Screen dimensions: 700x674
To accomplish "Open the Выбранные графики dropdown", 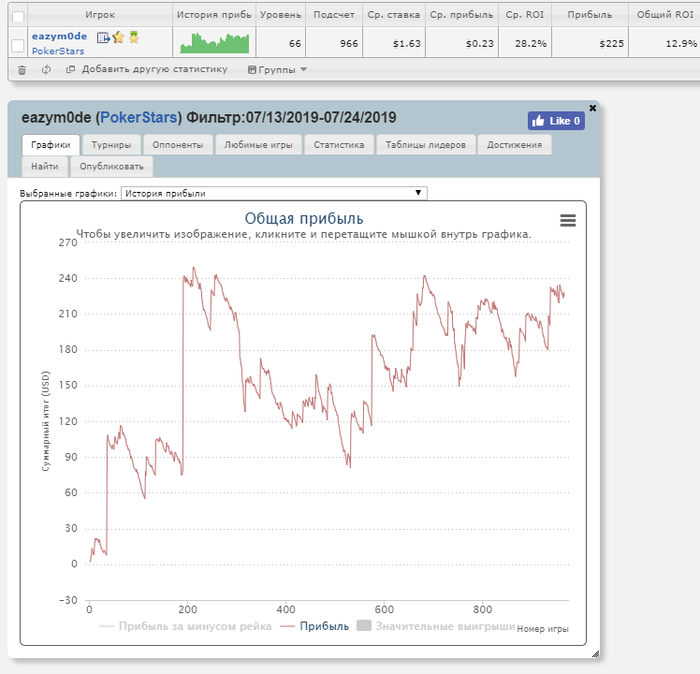I will click(x=274, y=193).
